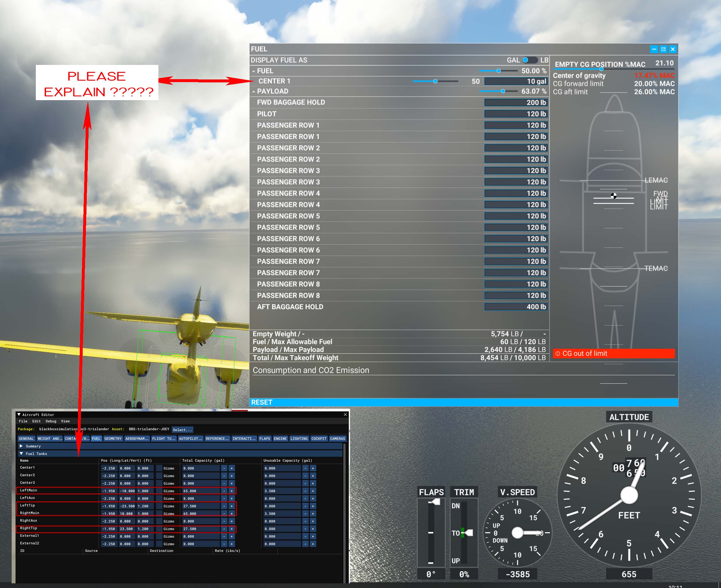Enable Gizmo checkbox for LeftMain tank
The width and height of the screenshot is (721, 588).
pos(159,491)
